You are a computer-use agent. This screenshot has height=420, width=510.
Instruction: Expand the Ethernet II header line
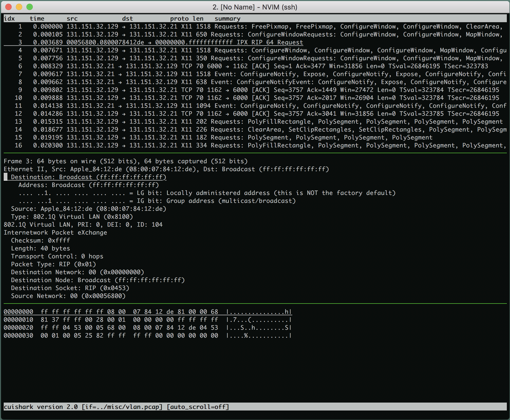(x=166, y=169)
